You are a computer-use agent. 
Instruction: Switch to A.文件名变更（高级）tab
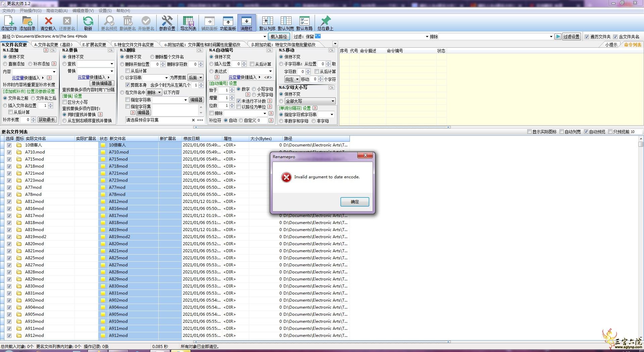(54, 44)
